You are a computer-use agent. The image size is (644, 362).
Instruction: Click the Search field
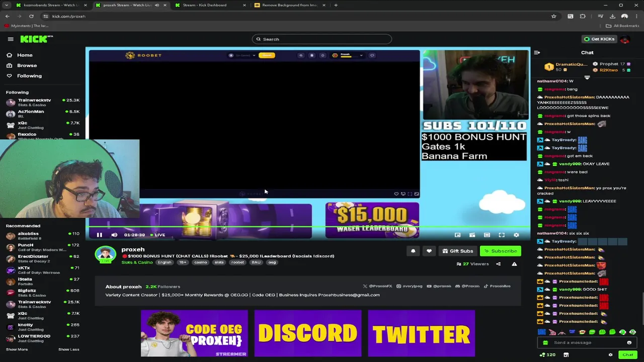pos(322,39)
